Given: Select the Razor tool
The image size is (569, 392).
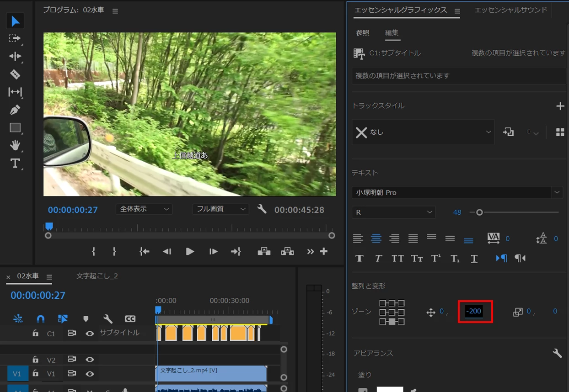Looking at the screenshot, I should coord(15,74).
